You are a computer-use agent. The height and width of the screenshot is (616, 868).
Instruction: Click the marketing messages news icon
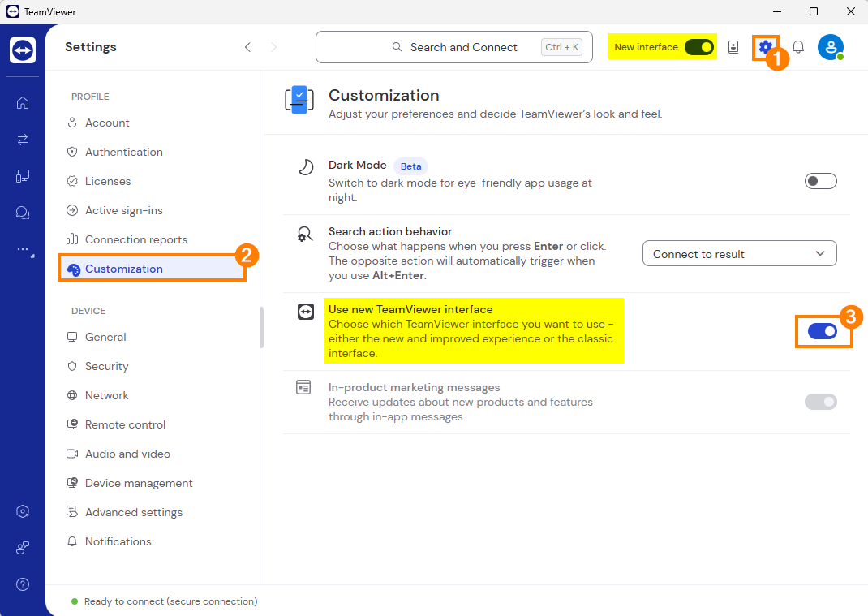click(x=303, y=387)
